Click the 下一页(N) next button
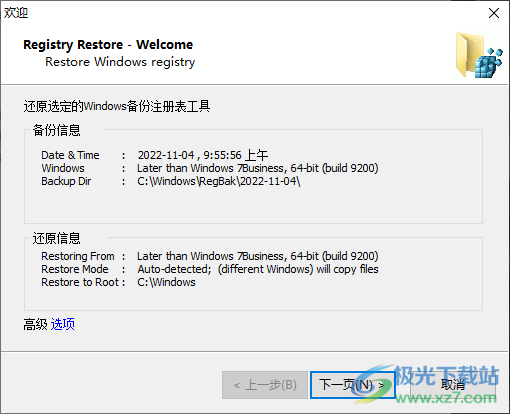This screenshot has width=510, height=414. pos(352,385)
